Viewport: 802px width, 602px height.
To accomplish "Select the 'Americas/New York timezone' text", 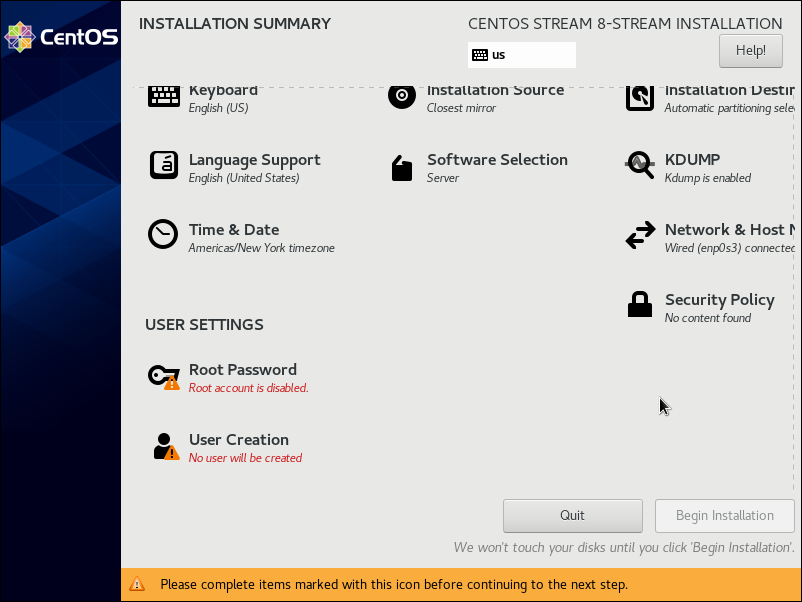I will 261,248.
